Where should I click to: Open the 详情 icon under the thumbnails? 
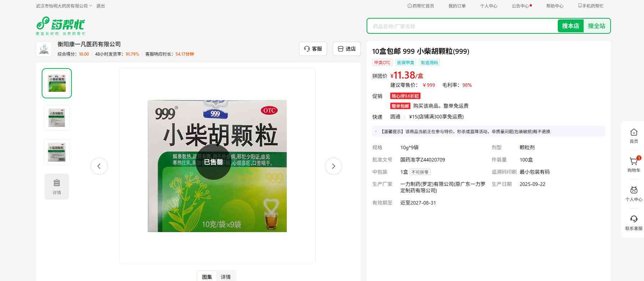click(57, 187)
